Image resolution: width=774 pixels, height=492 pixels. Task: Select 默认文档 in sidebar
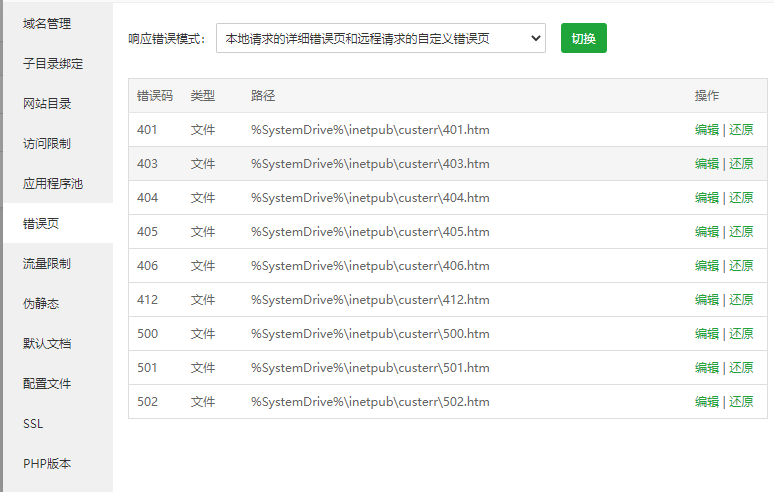pyautogui.click(x=47, y=344)
